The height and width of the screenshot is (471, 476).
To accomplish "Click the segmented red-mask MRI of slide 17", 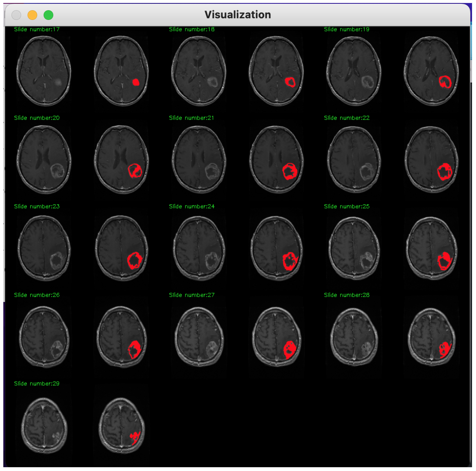I will click(x=121, y=71).
